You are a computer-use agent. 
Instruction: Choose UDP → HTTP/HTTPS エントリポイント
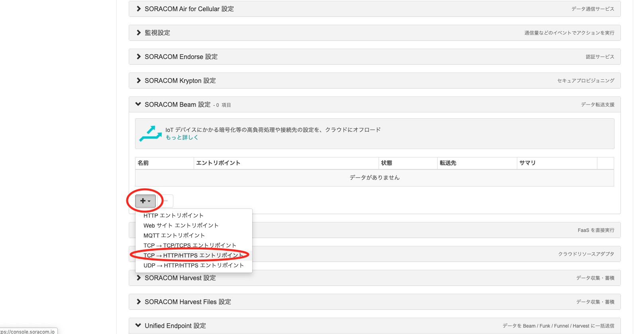[x=194, y=265]
